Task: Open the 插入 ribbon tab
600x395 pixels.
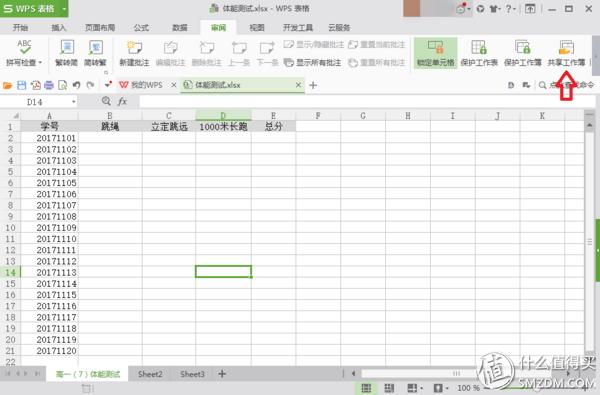Action: 59,28
